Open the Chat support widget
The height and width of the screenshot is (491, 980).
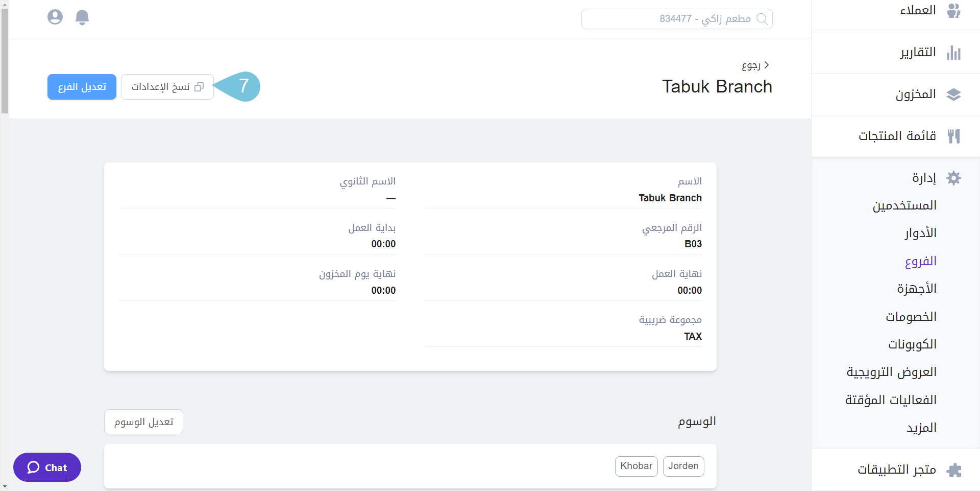[47, 467]
